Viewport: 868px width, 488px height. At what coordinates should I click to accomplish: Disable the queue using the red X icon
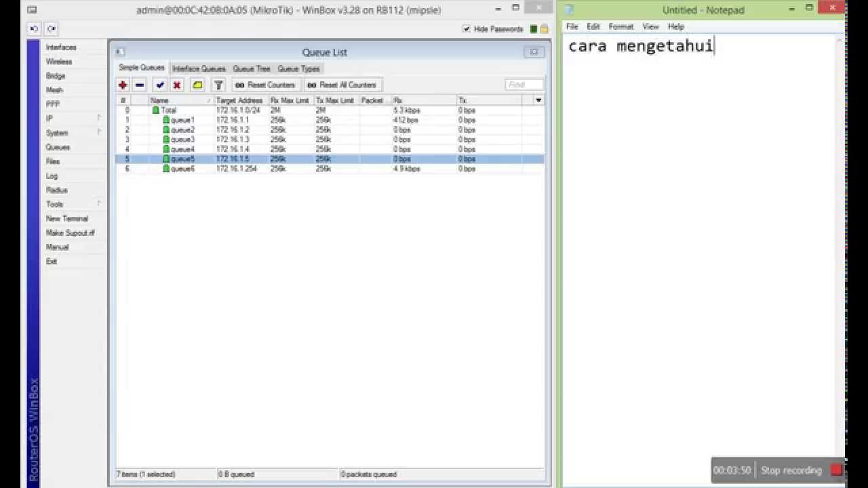[177, 85]
